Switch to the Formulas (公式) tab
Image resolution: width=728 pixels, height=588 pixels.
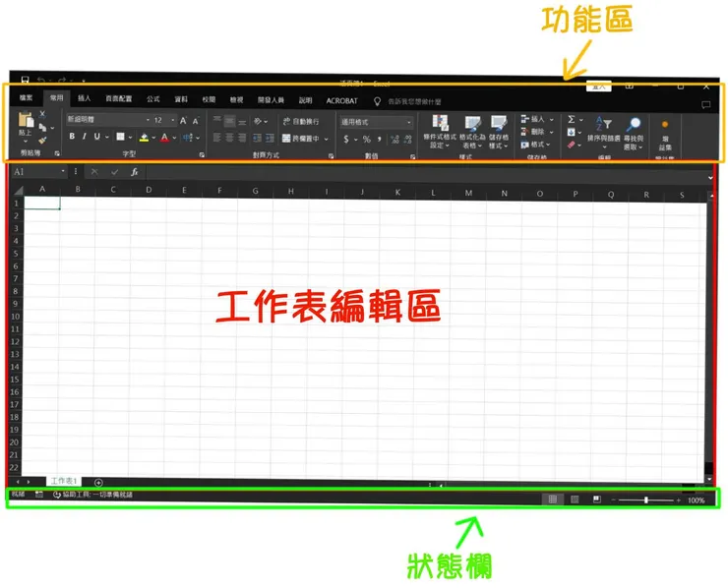[152, 99]
